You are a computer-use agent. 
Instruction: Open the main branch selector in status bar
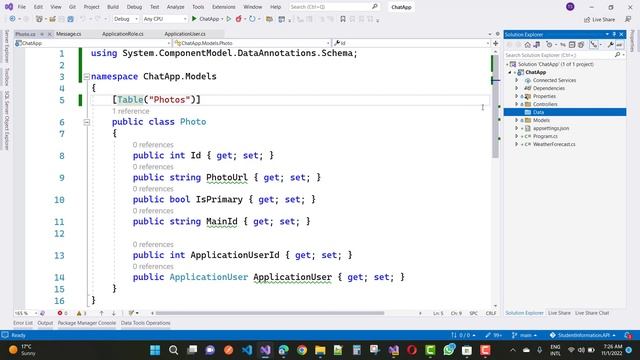pyautogui.click(x=524, y=335)
